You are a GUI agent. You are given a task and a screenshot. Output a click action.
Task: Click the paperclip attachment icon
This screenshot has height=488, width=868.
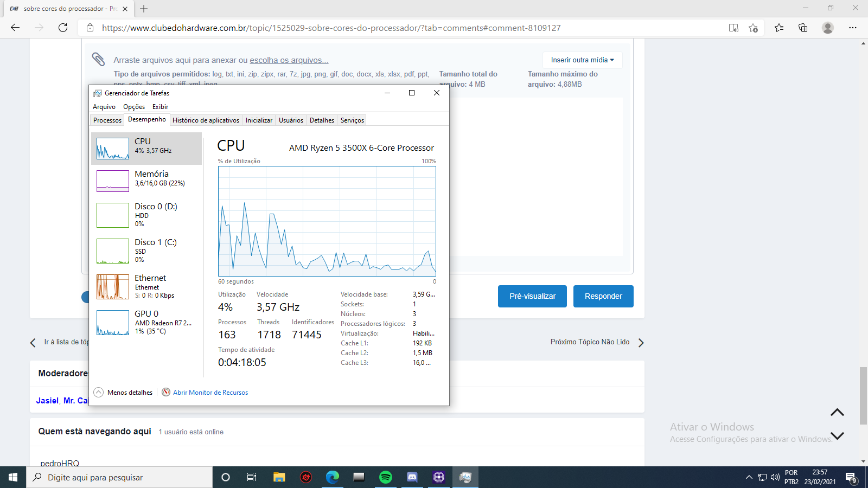pos(98,59)
